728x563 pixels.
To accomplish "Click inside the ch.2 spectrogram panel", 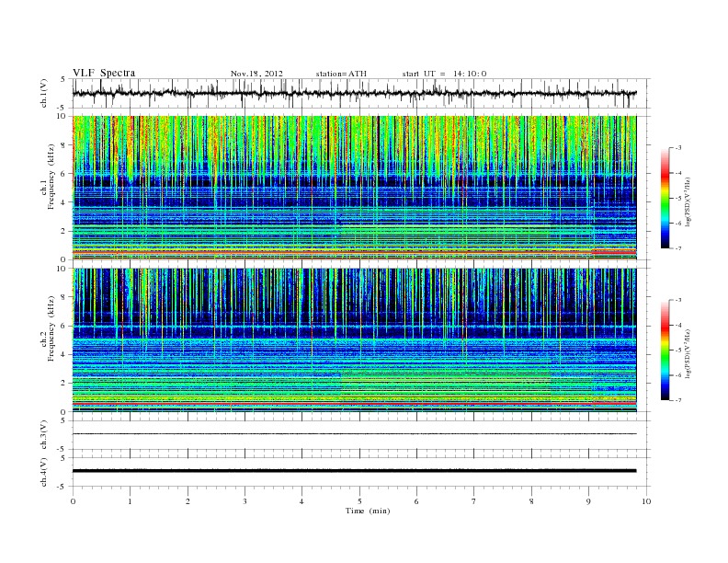I will coord(354,339).
